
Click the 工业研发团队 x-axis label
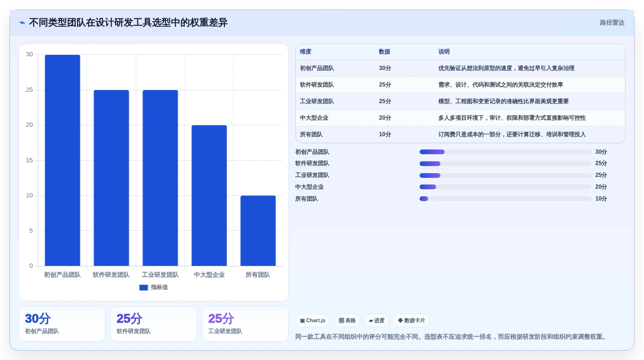click(160, 275)
